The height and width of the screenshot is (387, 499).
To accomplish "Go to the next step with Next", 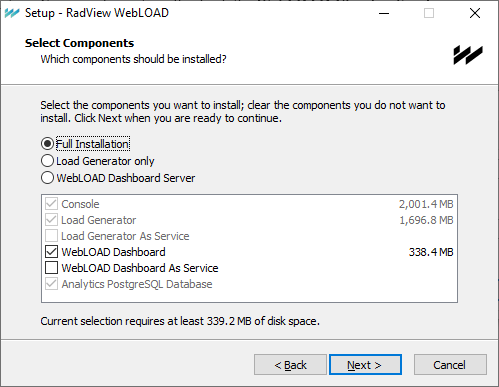I will [x=365, y=365].
